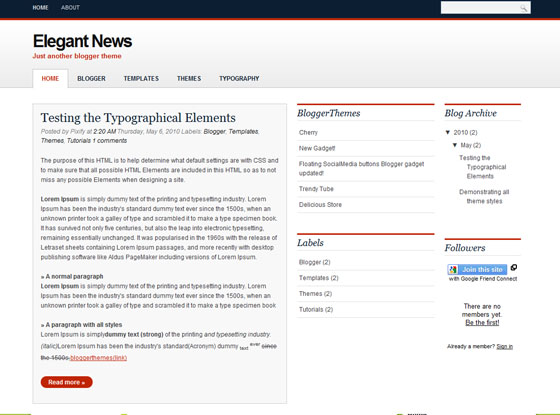
Task: Open the Cherry link in BloggerThemes
Action: click(308, 132)
